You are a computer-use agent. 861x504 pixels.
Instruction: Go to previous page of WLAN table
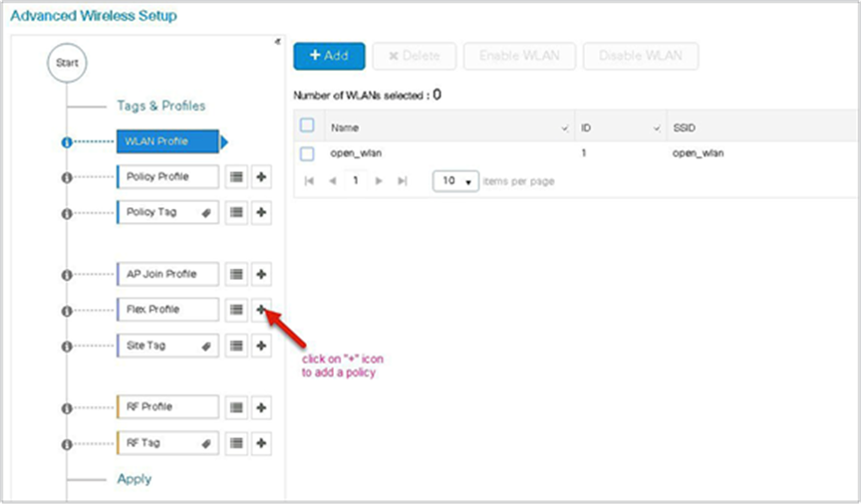click(332, 181)
